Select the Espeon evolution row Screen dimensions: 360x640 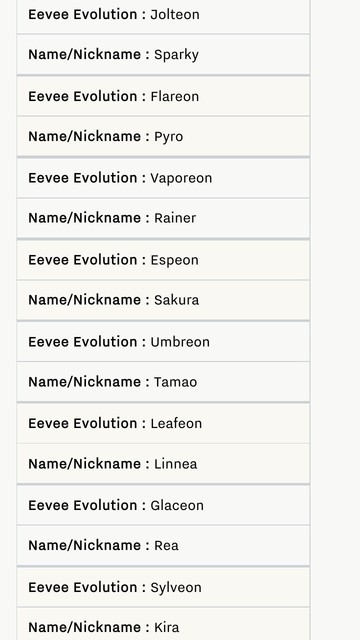coord(163,260)
